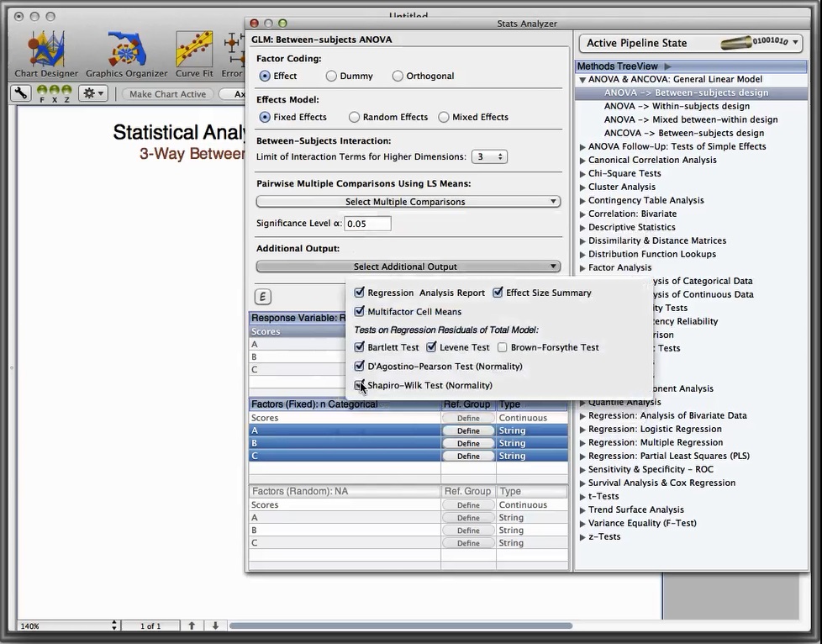Select fixed factor row A
822x644 pixels.
pyautogui.click(x=345, y=430)
